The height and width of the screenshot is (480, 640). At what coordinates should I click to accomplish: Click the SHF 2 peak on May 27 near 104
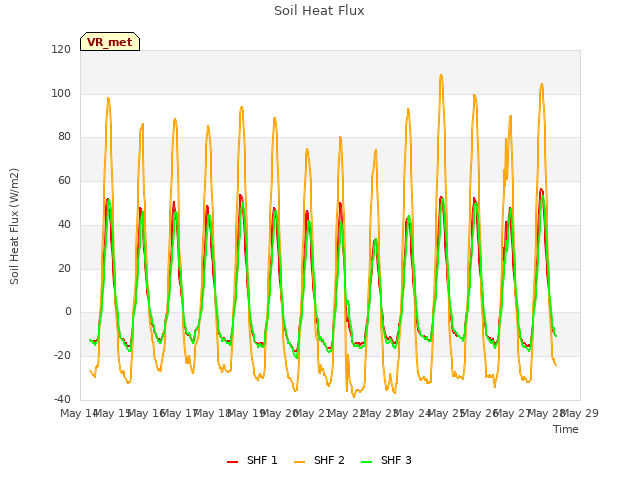coord(542,84)
